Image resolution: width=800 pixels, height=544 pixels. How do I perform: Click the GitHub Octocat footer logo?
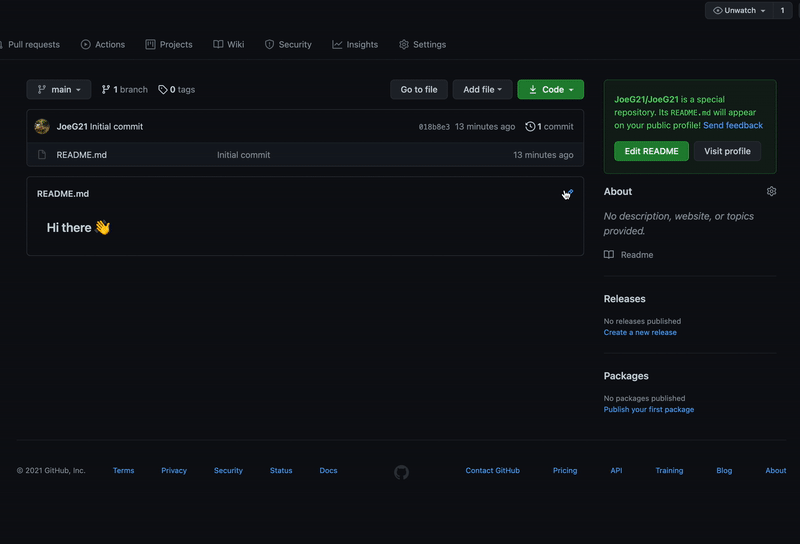coord(402,472)
